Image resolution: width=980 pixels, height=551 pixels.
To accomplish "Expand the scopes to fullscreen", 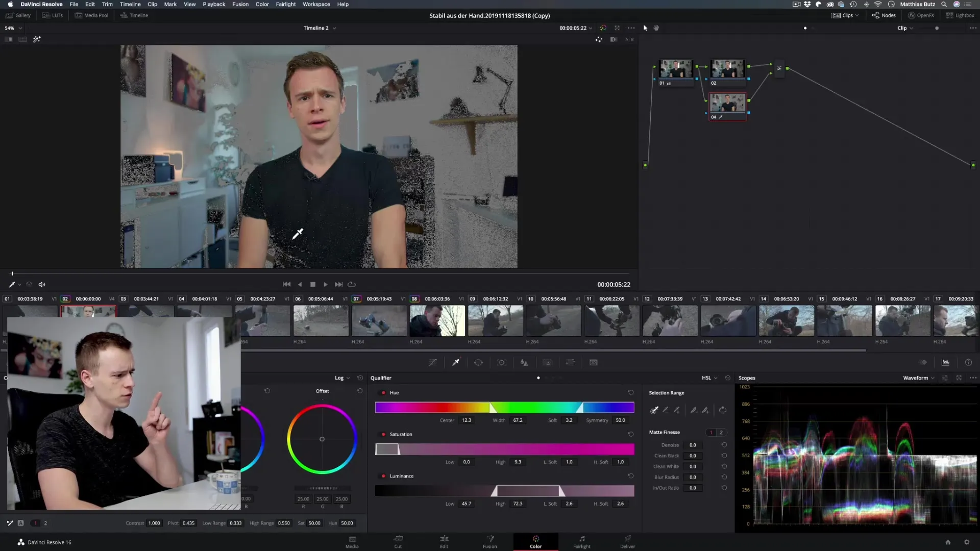I will point(959,378).
